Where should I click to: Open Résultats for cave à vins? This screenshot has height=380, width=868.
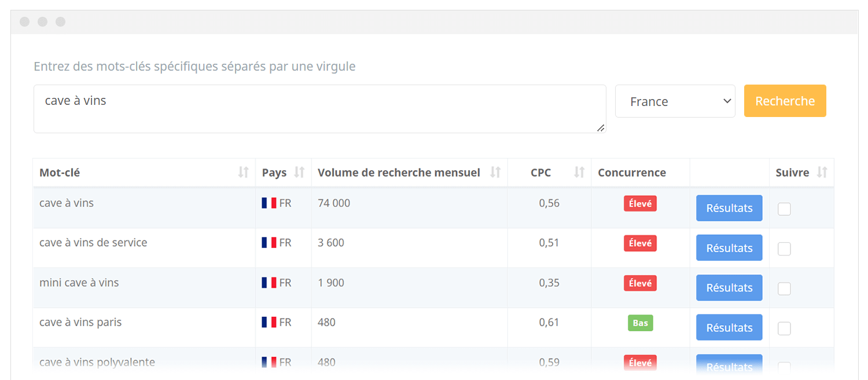[729, 209]
